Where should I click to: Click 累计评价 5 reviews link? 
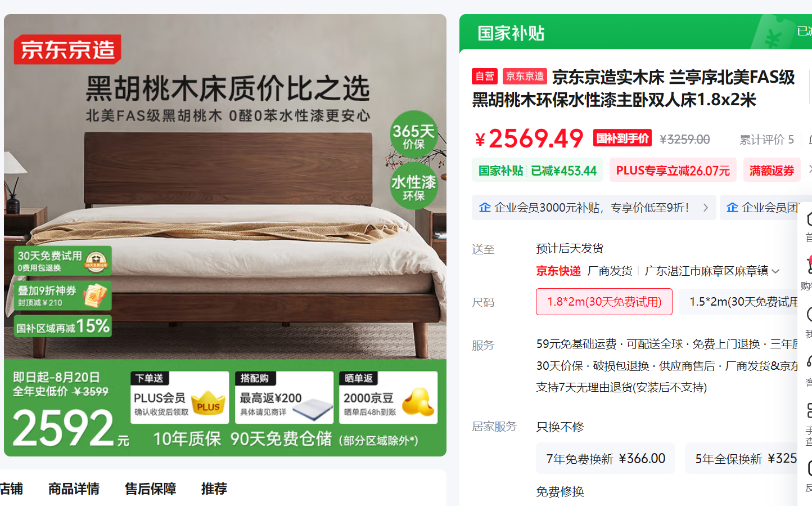pos(766,139)
